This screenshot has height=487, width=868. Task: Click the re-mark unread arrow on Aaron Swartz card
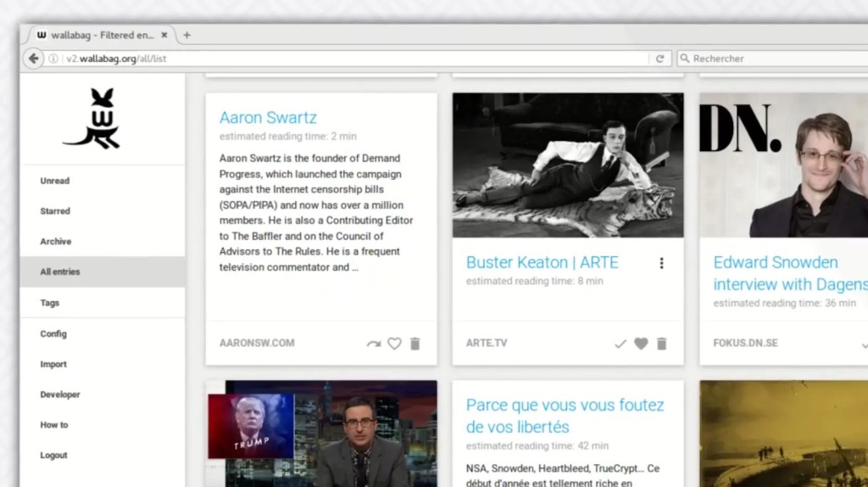[373, 344]
